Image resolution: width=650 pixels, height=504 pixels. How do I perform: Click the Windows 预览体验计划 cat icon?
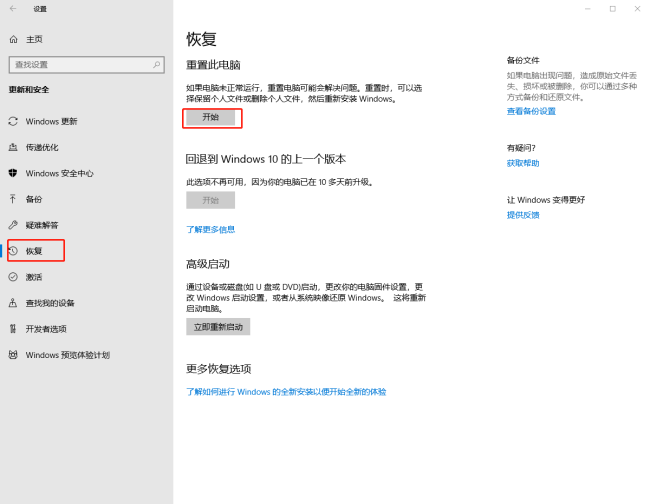pos(13,355)
